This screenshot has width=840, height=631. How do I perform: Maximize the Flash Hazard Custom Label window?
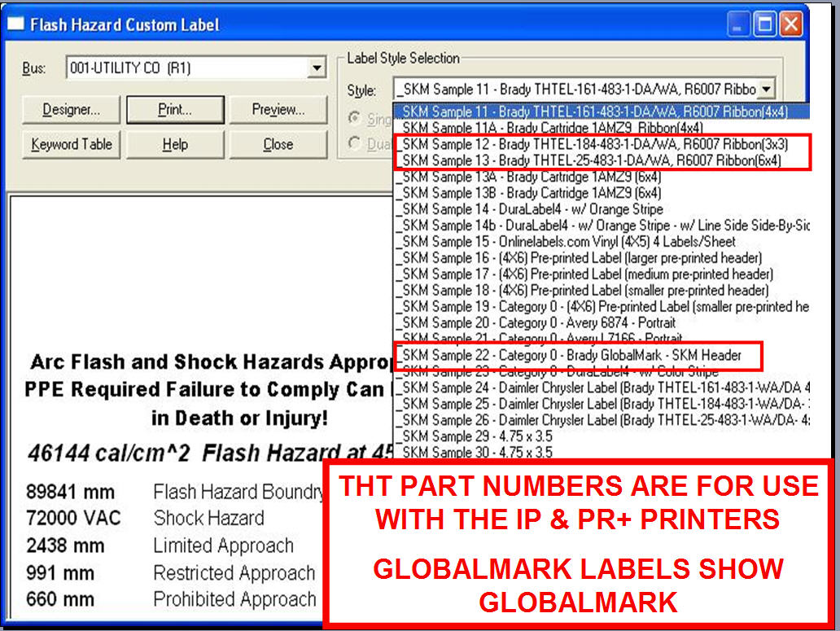click(764, 24)
